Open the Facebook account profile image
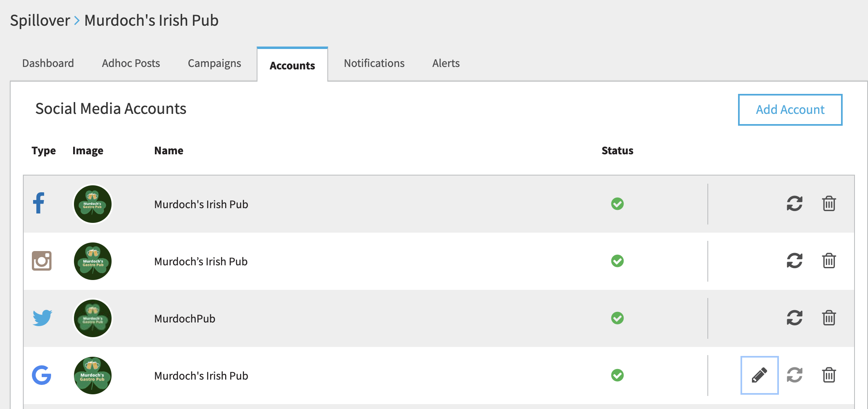The height and width of the screenshot is (409, 868). 92,204
